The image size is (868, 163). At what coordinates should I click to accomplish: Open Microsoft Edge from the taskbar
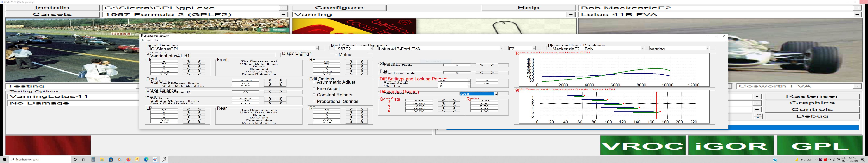coord(146,159)
